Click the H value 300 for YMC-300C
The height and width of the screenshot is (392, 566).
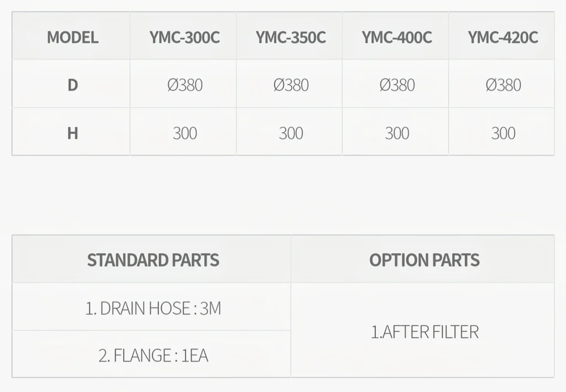coord(185,133)
